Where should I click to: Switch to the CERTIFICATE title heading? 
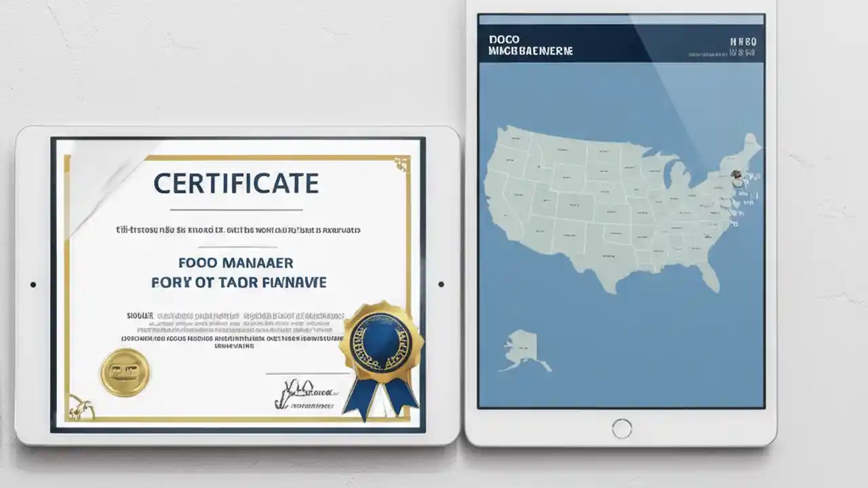(x=237, y=183)
